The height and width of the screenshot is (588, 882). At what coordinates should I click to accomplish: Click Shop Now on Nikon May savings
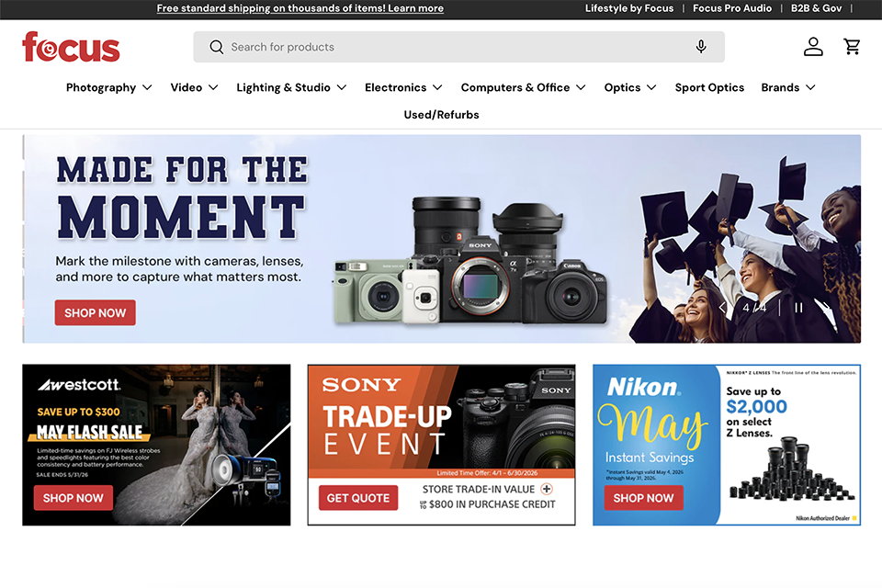[x=643, y=498]
